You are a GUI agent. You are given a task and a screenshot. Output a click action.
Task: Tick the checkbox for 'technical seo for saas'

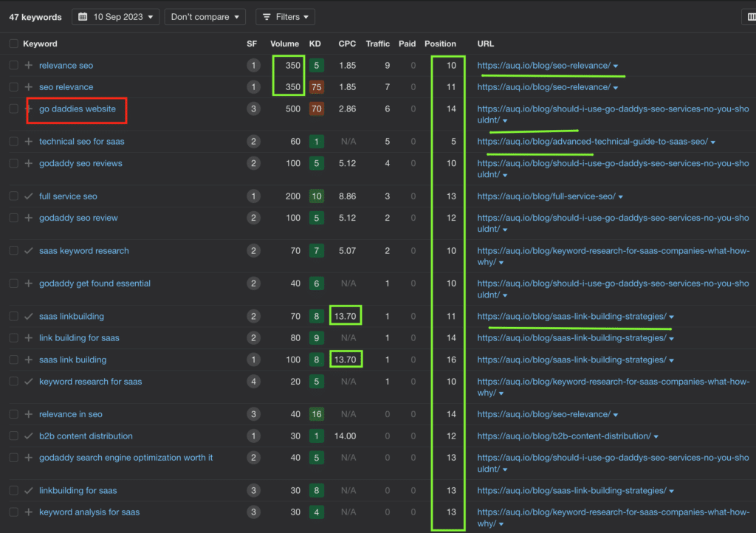click(13, 141)
